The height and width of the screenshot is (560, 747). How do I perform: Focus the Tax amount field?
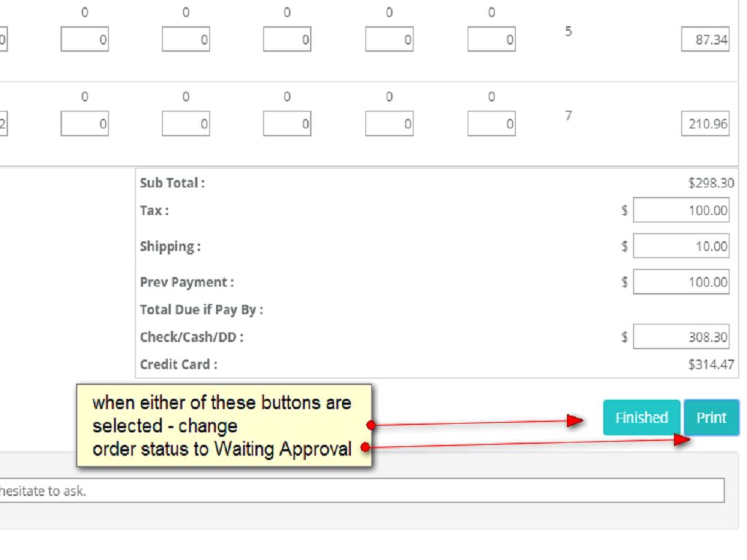point(681,211)
